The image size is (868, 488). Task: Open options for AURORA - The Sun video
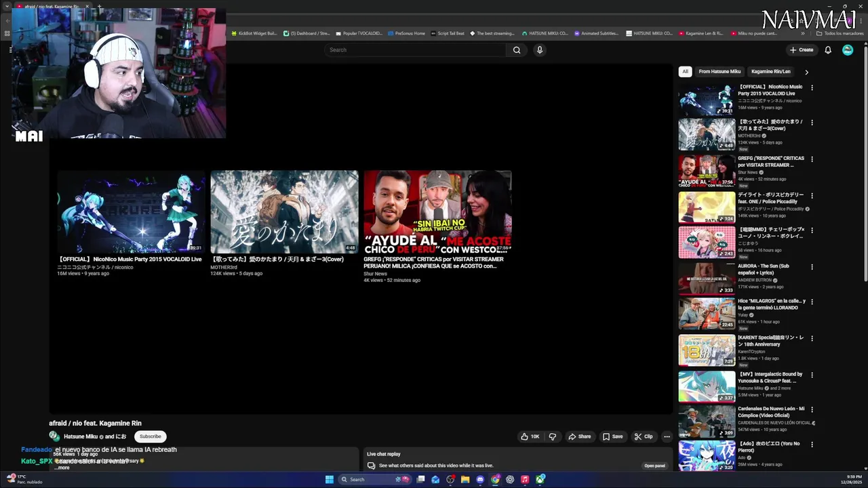(x=812, y=267)
